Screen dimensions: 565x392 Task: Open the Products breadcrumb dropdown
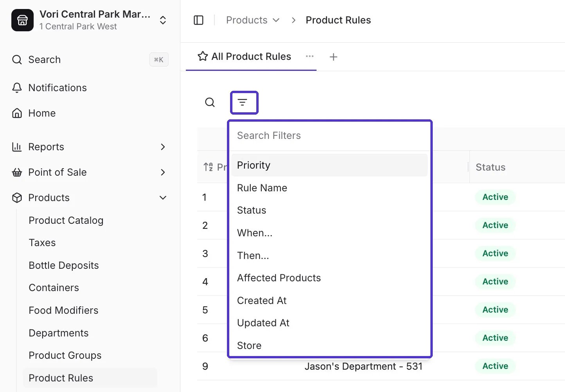pos(253,20)
